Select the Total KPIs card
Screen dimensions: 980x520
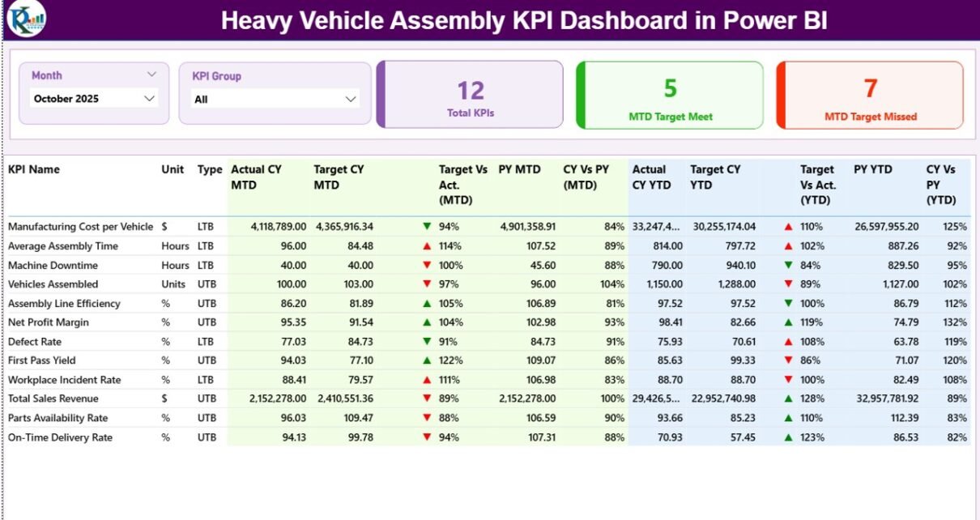[471, 95]
